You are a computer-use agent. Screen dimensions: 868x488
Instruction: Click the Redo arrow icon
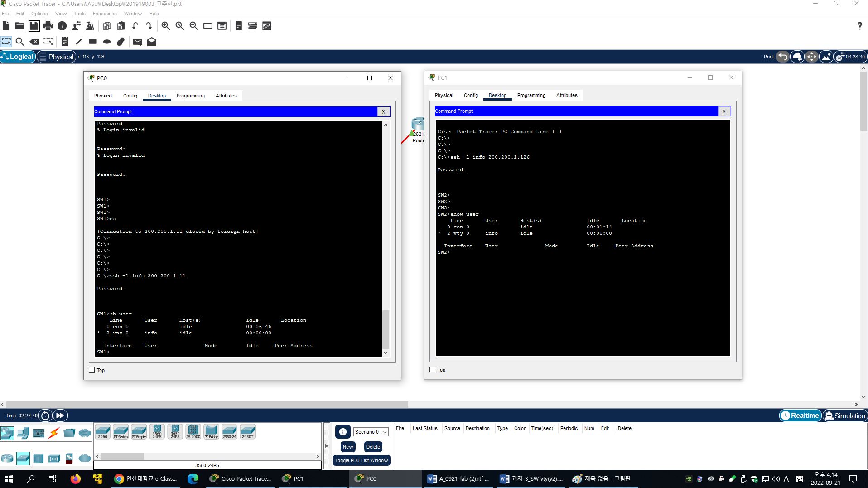pos(149,26)
